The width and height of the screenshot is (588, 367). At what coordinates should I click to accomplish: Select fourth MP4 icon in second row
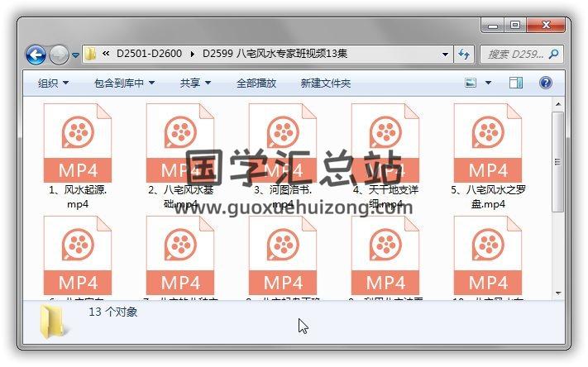[385, 255]
